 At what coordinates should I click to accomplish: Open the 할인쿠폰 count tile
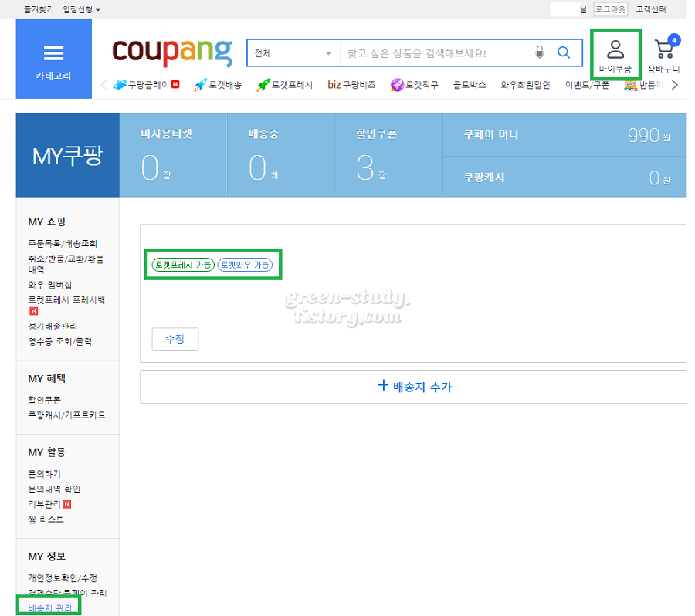[388, 155]
